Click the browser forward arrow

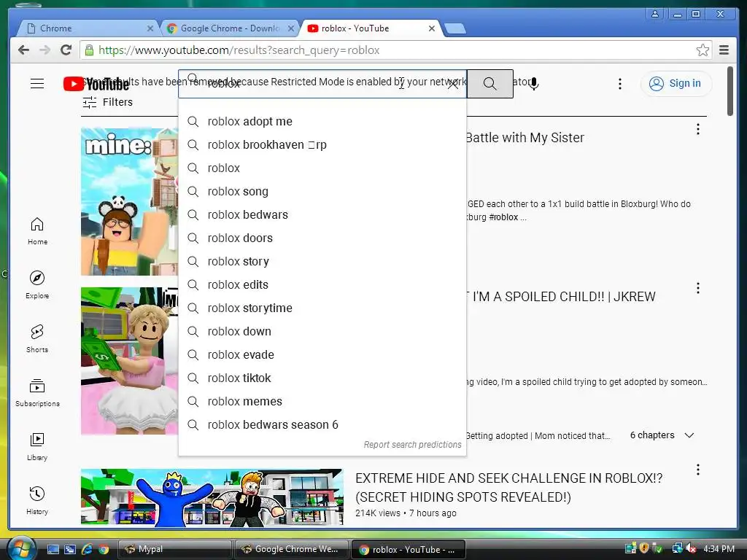44,50
